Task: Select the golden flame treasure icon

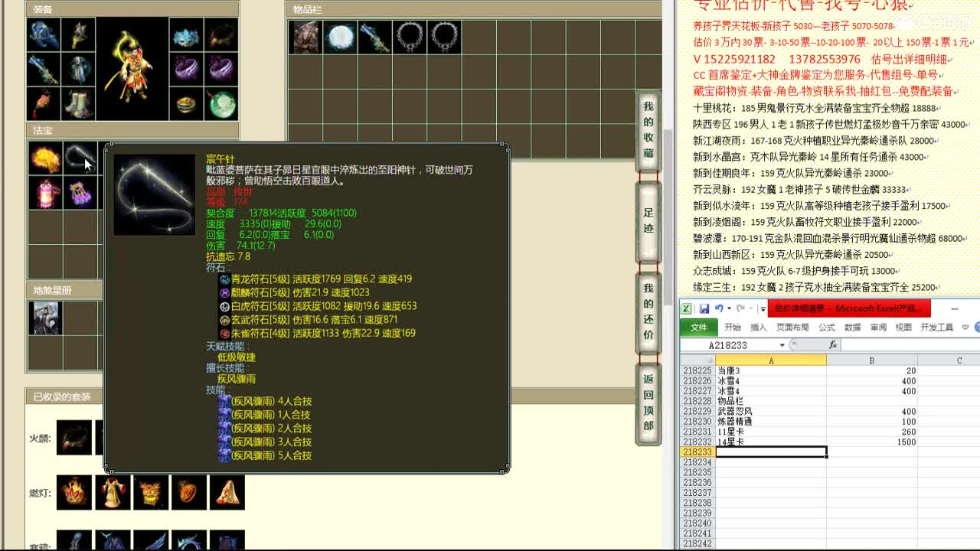Action: coord(45,158)
